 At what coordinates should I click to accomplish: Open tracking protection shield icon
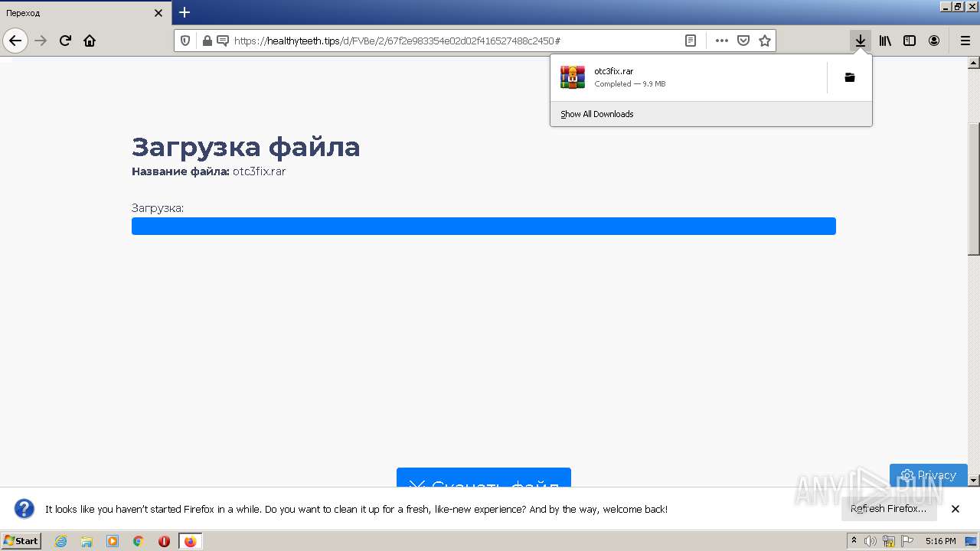pyautogui.click(x=185, y=41)
